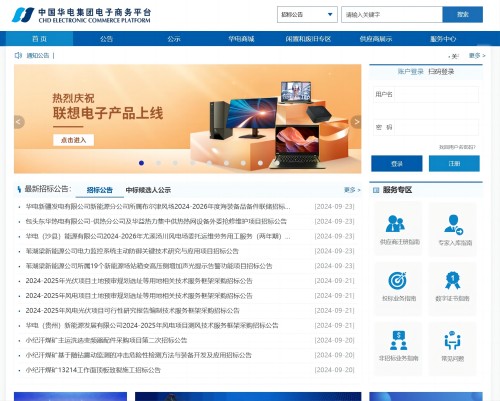Go to previous banner slide arrow
Image resolution: width=500 pixels, height=401 pixels.
click(x=19, y=122)
